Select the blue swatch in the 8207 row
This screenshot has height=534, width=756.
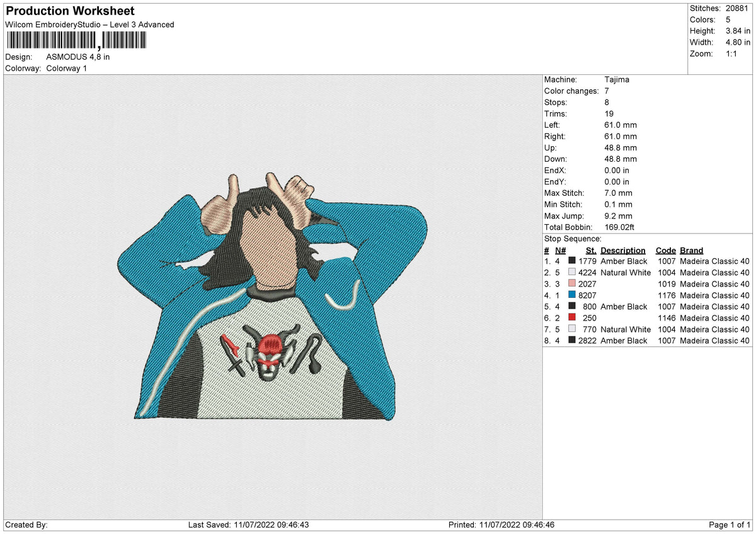572,295
